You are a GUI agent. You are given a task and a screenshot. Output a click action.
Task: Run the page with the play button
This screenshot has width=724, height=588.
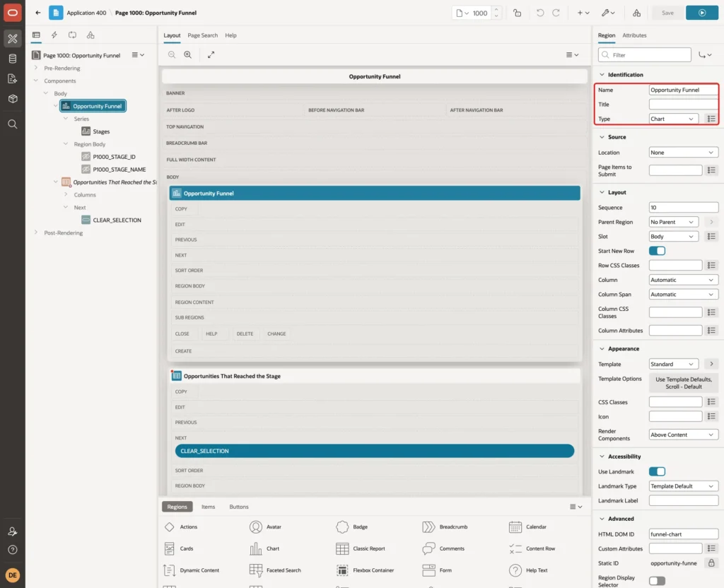pos(702,13)
